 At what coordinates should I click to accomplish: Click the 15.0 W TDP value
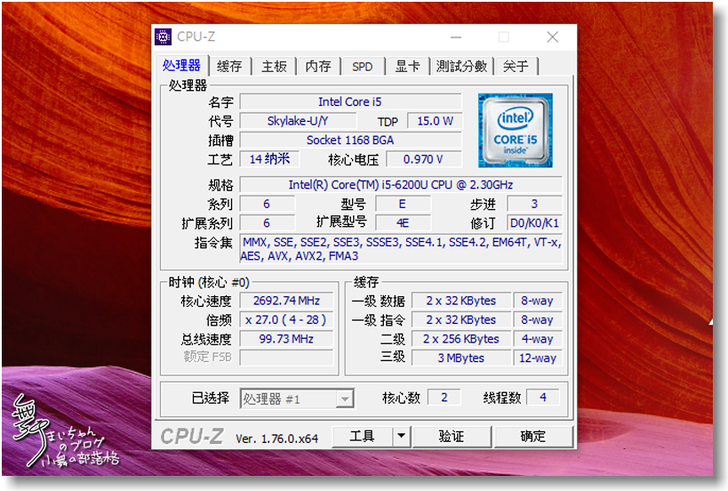point(435,121)
